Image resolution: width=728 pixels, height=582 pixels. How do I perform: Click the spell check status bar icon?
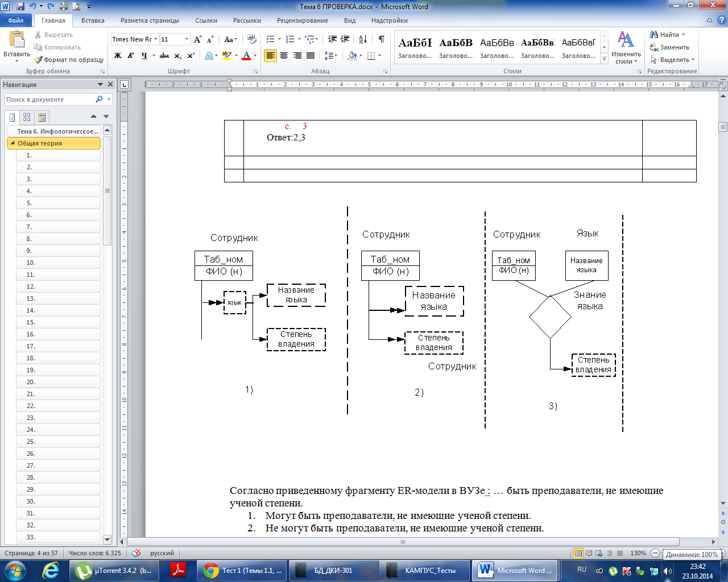(x=136, y=553)
